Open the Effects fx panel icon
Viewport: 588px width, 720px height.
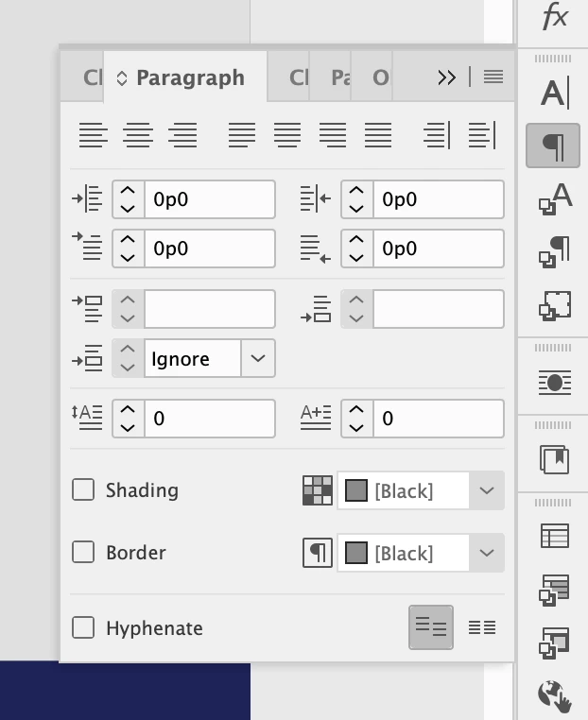click(x=554, y=16)
